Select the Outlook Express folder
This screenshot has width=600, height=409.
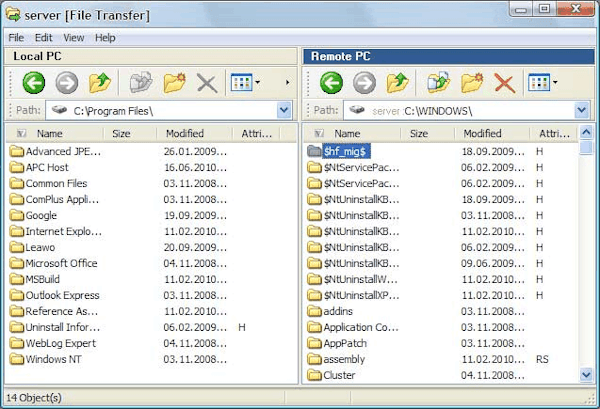[62, 295]
